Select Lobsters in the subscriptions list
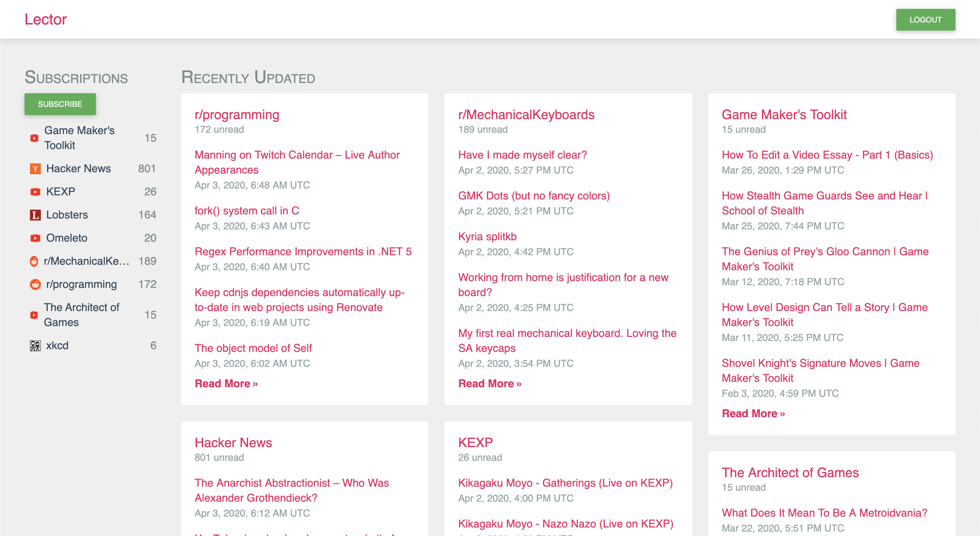Screen dimensions: 980x536 (x=67, y=215)
